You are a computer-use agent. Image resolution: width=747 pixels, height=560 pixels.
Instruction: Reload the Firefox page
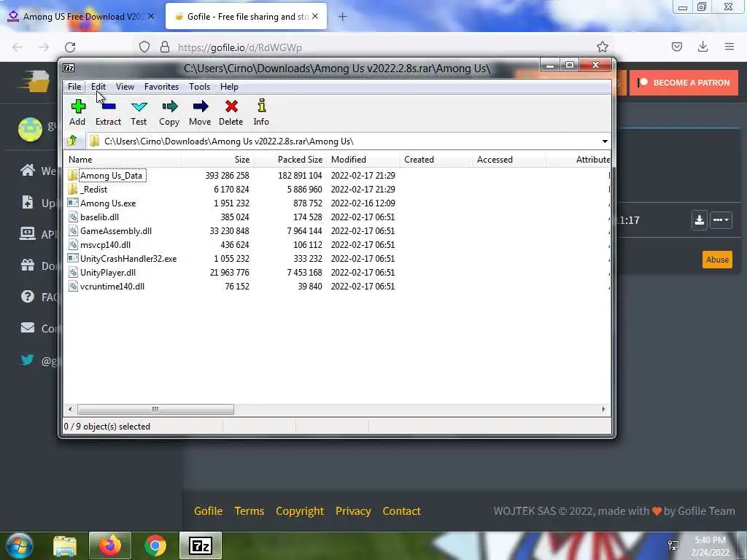point(70,47)
